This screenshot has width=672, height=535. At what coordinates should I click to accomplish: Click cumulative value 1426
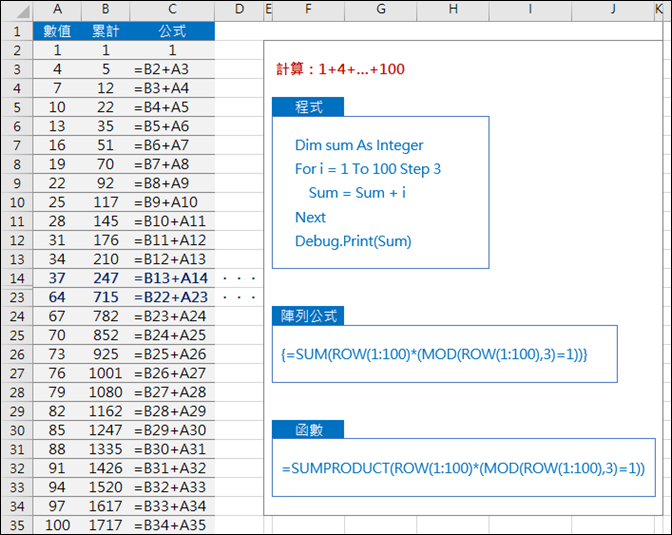click(x=105, y=468)
